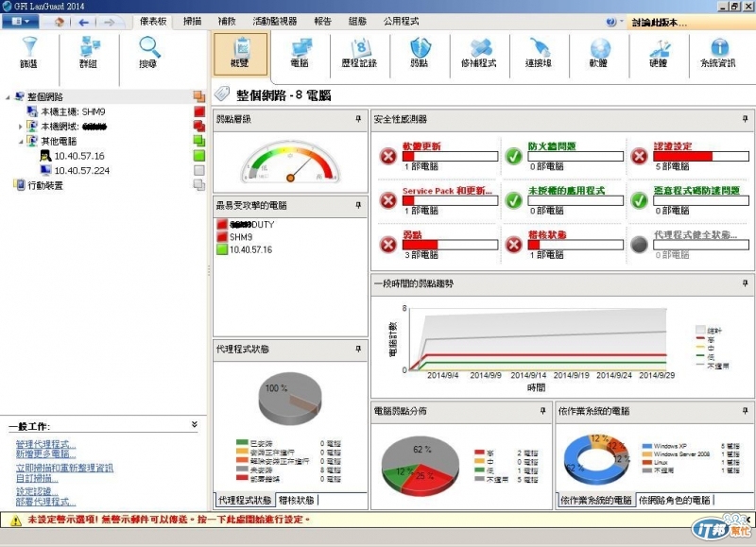Image resolution: width=756 pixels, height=547 pixels.
Task: Pin the 電腦弱點分佈 panel
Action: pyautogui.click(x=542, y=411)
